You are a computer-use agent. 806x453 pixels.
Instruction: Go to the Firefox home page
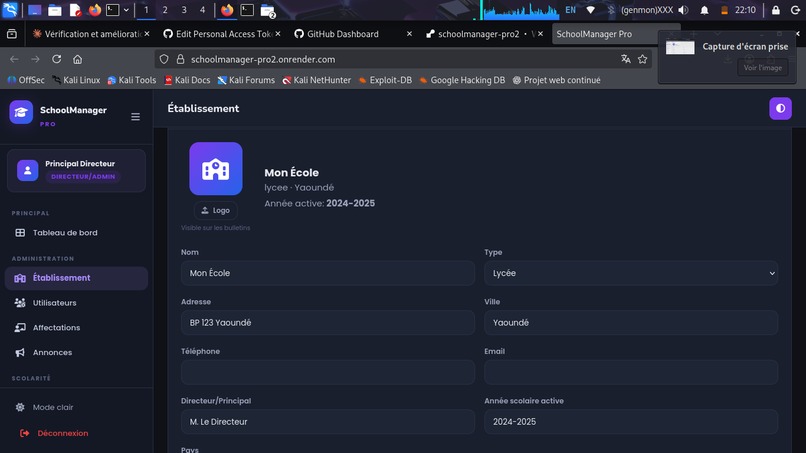pyautogui.click(x=78, y=59)
